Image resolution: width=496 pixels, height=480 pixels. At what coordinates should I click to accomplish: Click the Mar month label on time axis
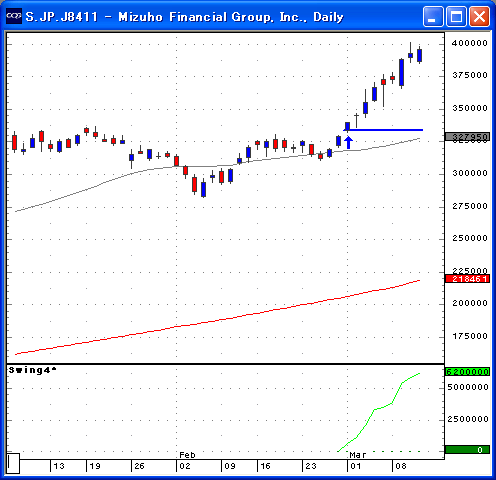[358, 455]
